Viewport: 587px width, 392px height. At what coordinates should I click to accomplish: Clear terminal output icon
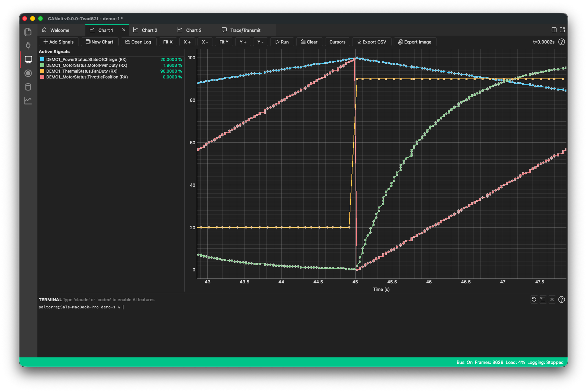click(x=543, y=299)
